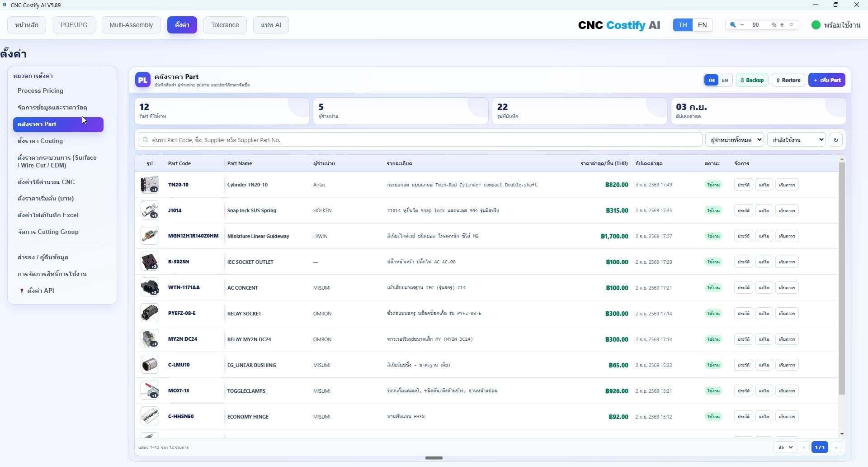868x467 pixels.
Task: Set Part panel language to TH
Action: pyautogui.click(x=711, y=80)
